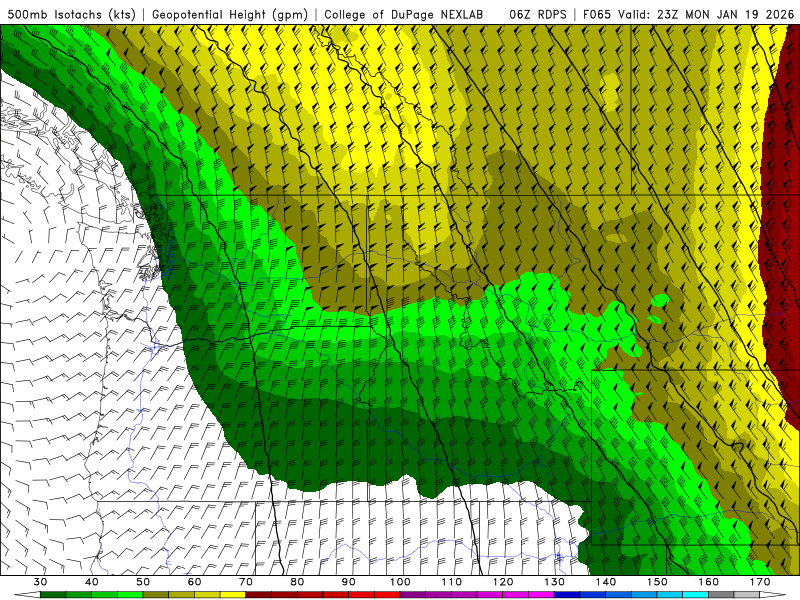Click the 'F065' forecast hour label
Screen dimensions: 800x600
(596, 14)
